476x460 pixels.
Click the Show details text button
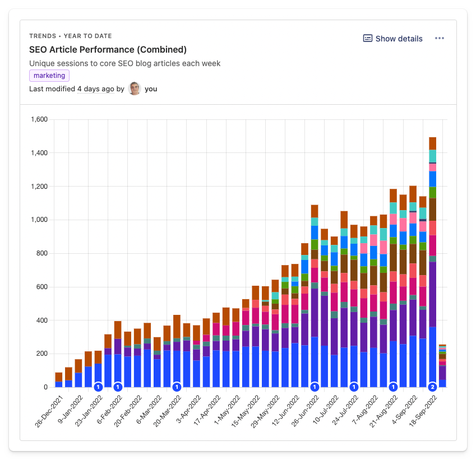point(399,38)
